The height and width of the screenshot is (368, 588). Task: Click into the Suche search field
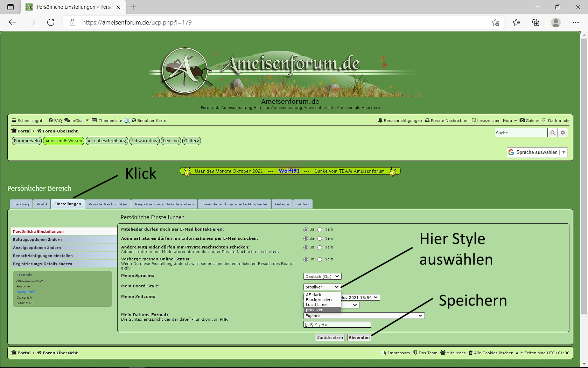(520, 133)
